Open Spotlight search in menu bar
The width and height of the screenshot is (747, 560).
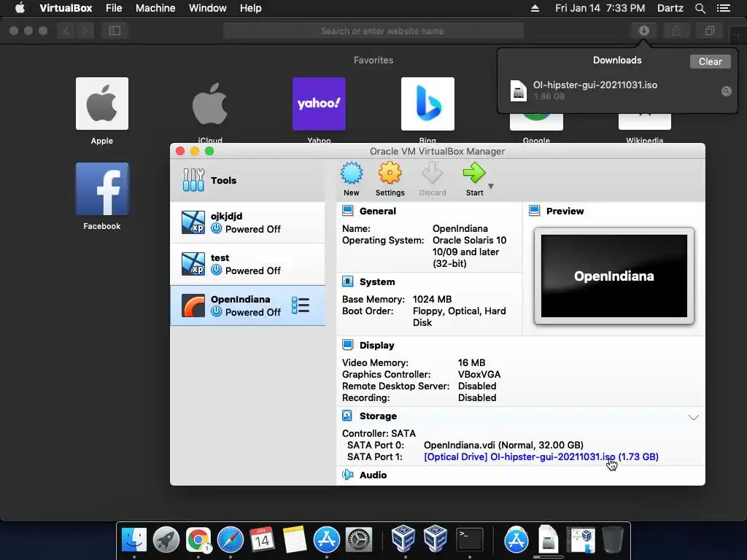[x=700, y=8]
